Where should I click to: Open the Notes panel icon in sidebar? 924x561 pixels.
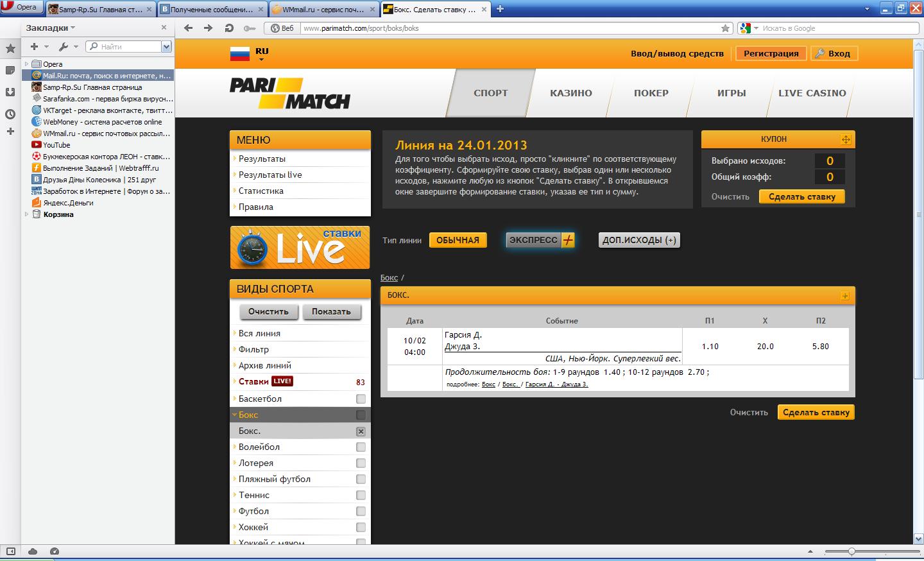[x=10, y=70]
